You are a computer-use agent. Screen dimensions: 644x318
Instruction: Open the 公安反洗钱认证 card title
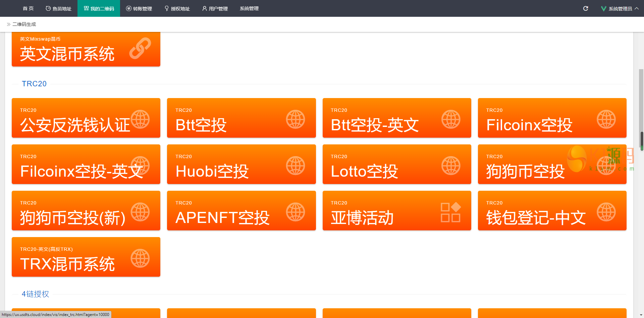75,125
